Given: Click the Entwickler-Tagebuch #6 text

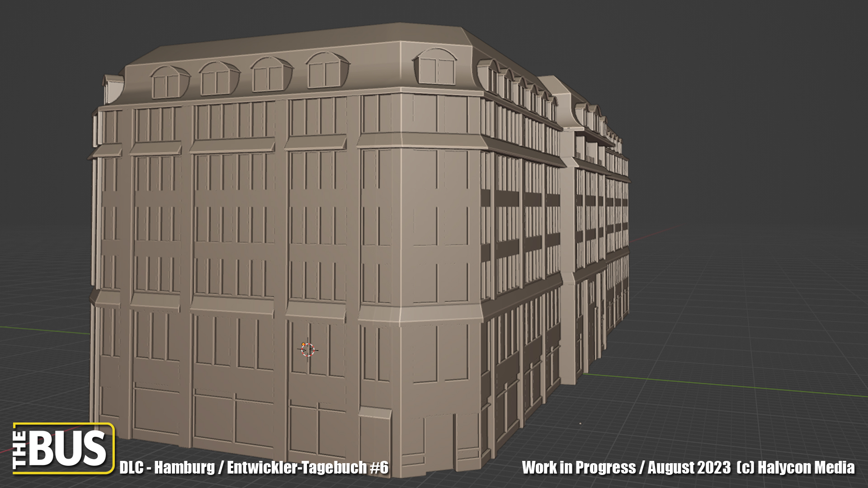Looking at the screenshot, I should (307, 468).
